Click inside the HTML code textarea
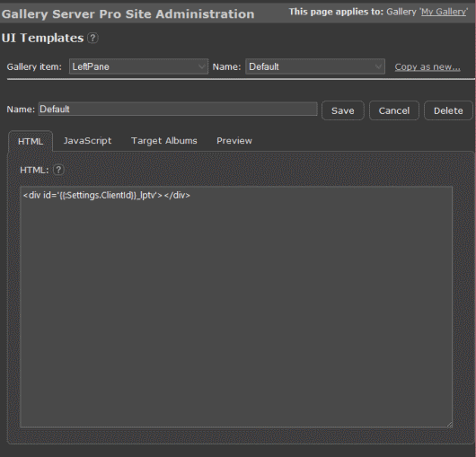The width and height of the screenshot is (476, 457). pos(236,307)
